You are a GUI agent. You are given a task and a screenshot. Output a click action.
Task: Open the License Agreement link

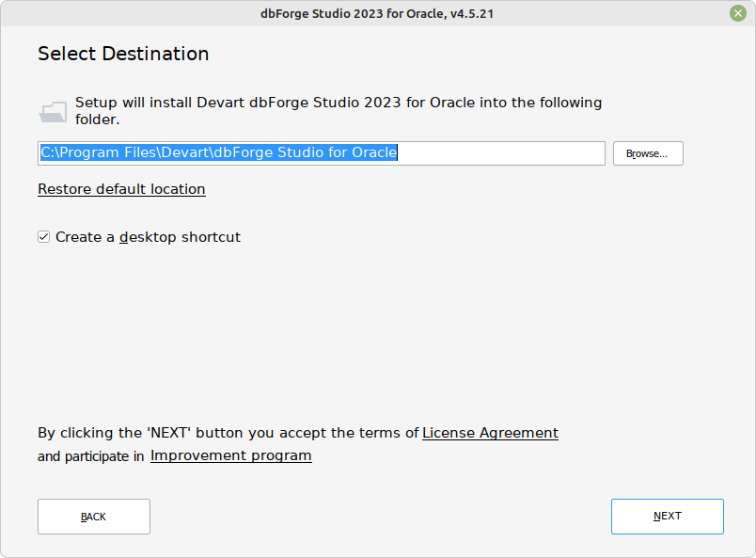coord(490,433)
